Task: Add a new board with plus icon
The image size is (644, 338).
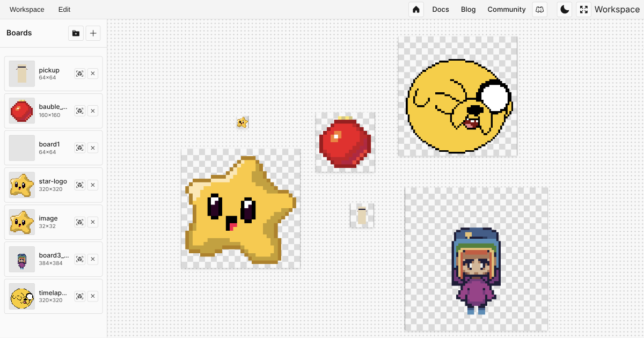Action: pyautogui.click(x=93, y=33)
